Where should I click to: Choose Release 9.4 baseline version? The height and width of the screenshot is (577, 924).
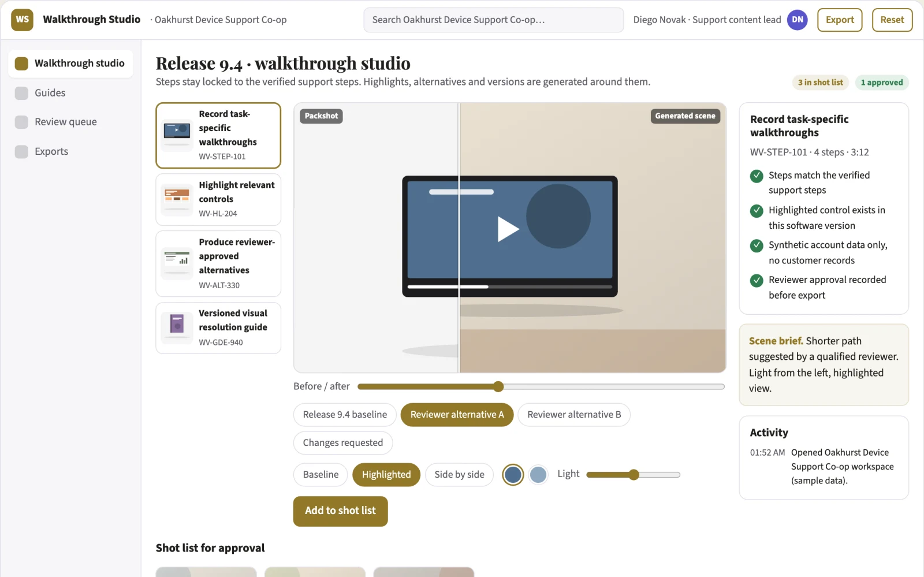click(x=345, y=415)
